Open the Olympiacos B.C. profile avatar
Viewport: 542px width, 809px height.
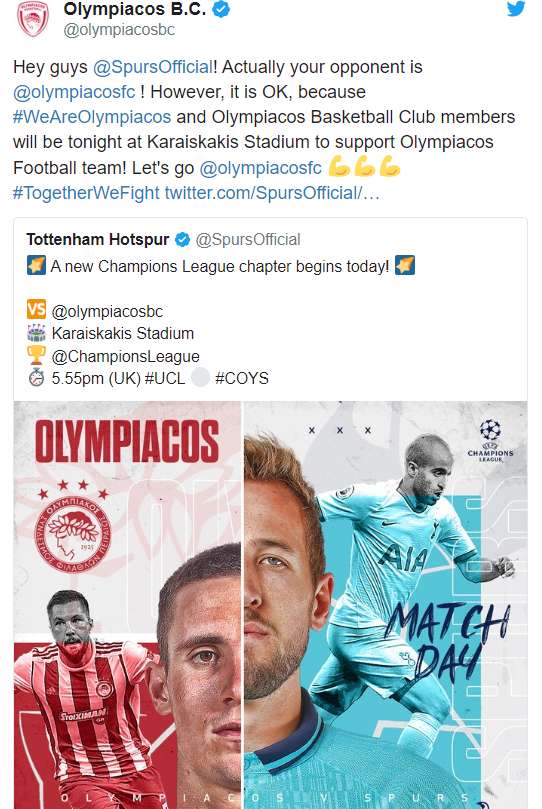pos(33,19)
